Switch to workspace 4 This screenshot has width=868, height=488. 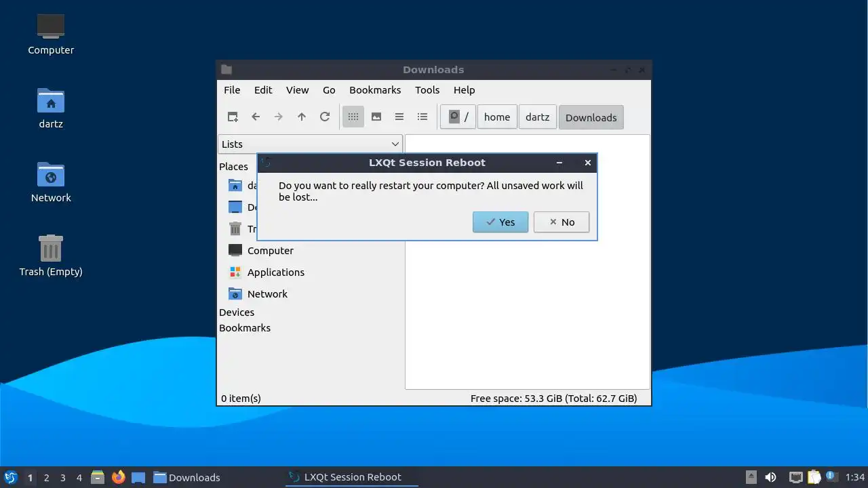coord(79,478)
